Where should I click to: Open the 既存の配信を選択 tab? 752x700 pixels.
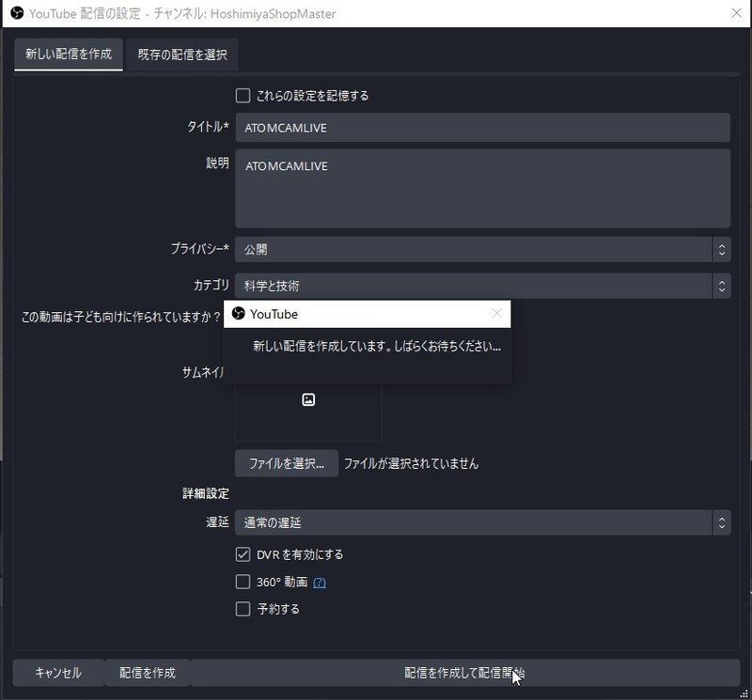[x=182, y=54]
